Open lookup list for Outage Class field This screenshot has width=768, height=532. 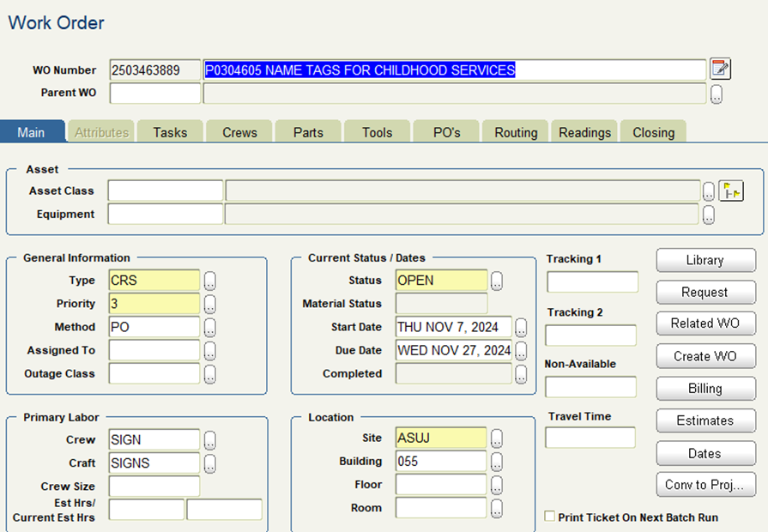pos(209,374)
